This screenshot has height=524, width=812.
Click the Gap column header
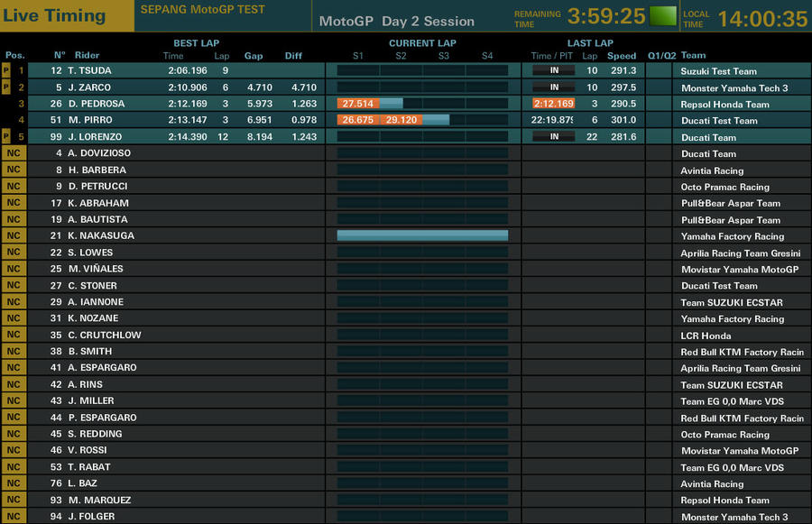[x=254, y=56]
